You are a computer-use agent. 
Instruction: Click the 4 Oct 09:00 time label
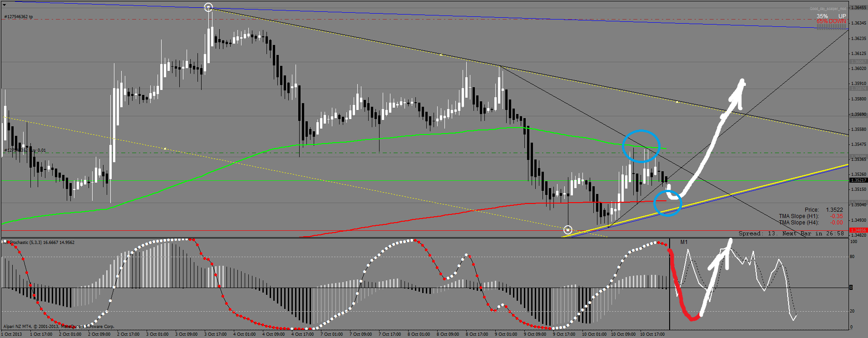(273, 334)
